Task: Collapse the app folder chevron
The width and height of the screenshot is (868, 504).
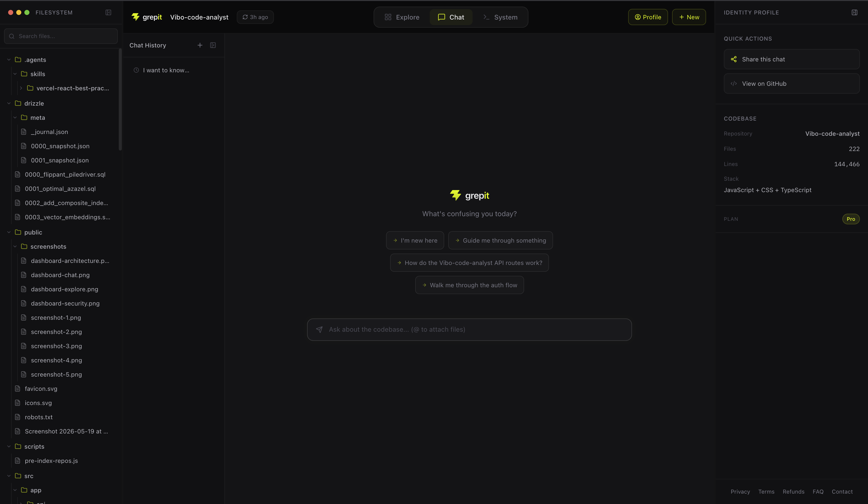Action: click(15, 490)
